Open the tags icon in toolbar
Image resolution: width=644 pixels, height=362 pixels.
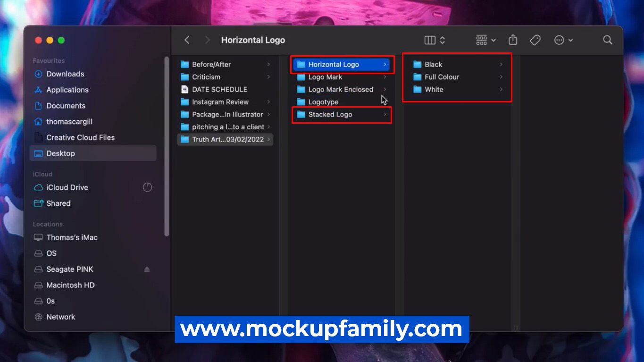(535, 40)
